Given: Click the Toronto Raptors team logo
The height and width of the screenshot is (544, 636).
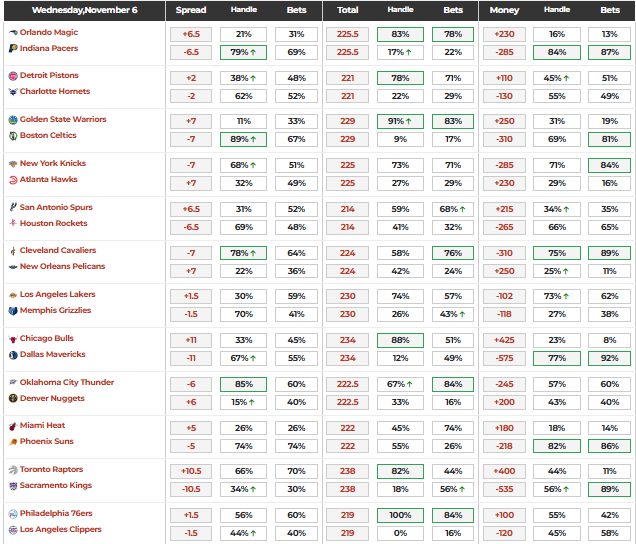Looking at the screenshot, I should 13,470.
